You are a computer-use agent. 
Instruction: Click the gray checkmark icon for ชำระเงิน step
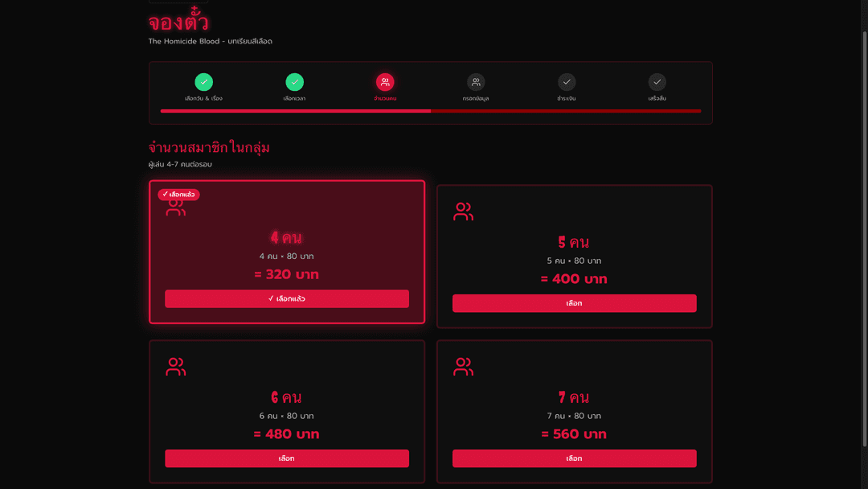click(567, 82)
